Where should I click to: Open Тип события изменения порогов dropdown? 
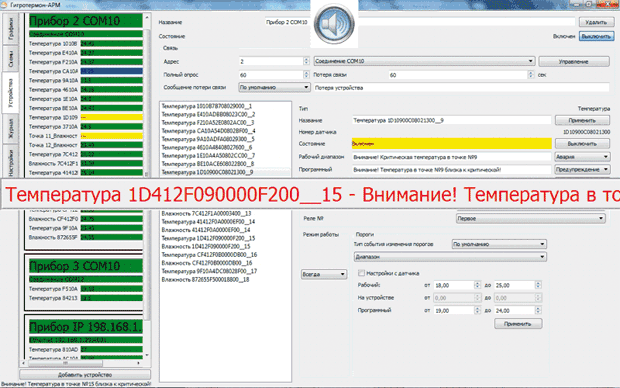(x=499, y=244)
